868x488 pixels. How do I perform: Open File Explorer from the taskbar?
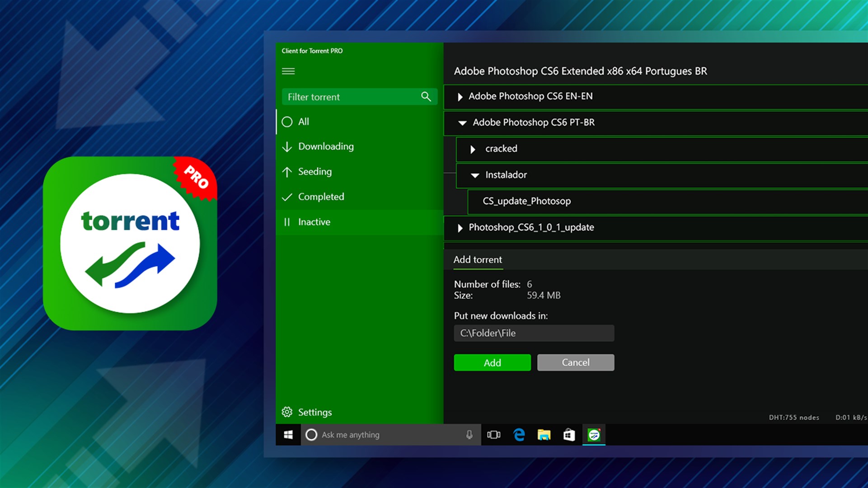(x=544, y=435)
